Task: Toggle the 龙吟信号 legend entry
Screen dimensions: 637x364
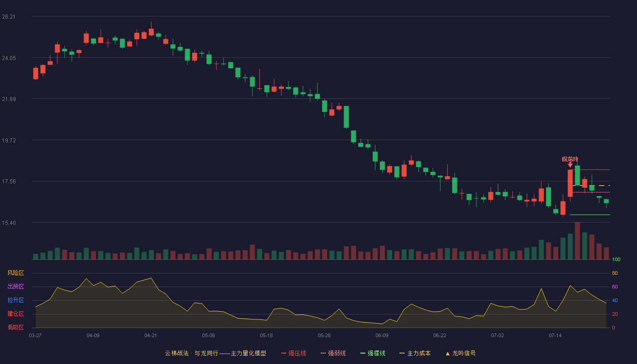Action: point(460,353)
